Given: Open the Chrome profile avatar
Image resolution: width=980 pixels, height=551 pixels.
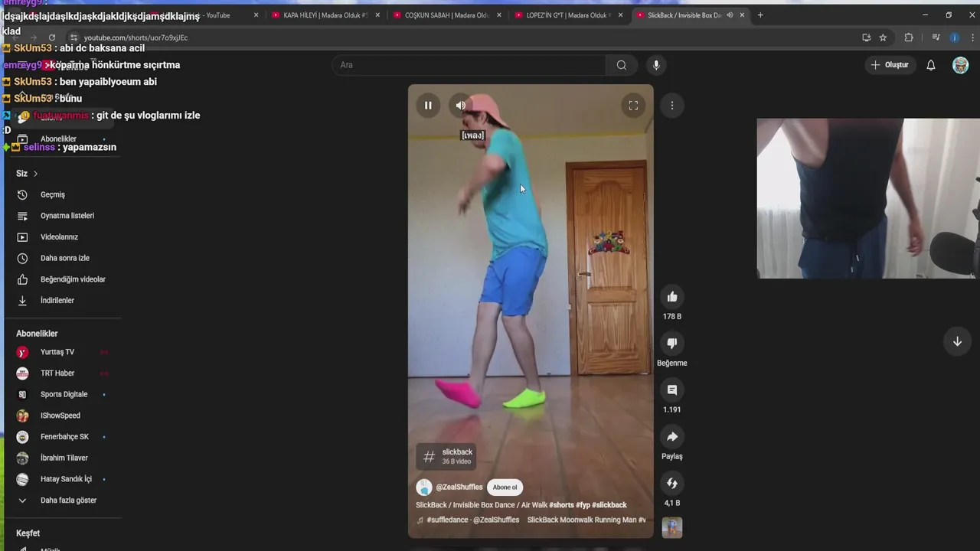Looking at the screenshot, I should coord(954,37).
